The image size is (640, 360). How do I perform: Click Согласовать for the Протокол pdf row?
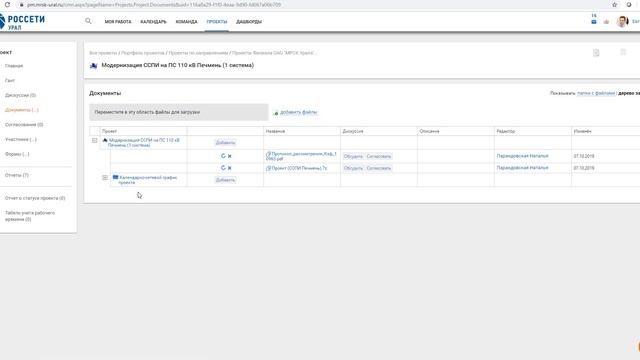point(379,156)
